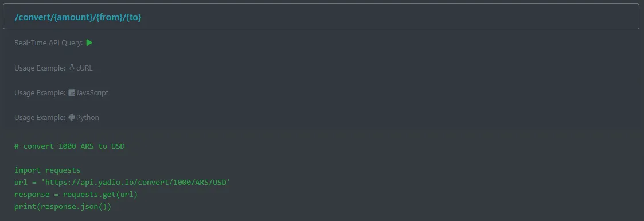Click the JS icon beside JavaScript
Image resolution: width=644 pixels, height=221 pixels.
click(x=72, y=92)
